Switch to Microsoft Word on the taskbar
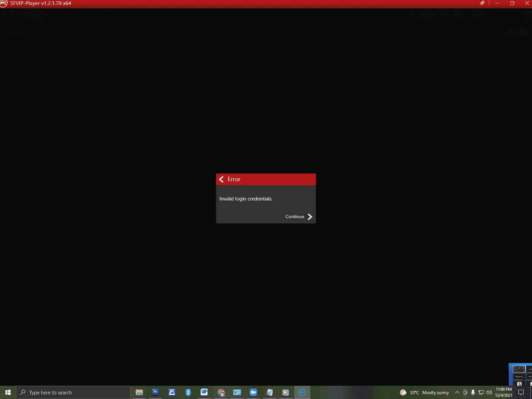The height and width of the screenshot is (399, 532). [204, 392]
